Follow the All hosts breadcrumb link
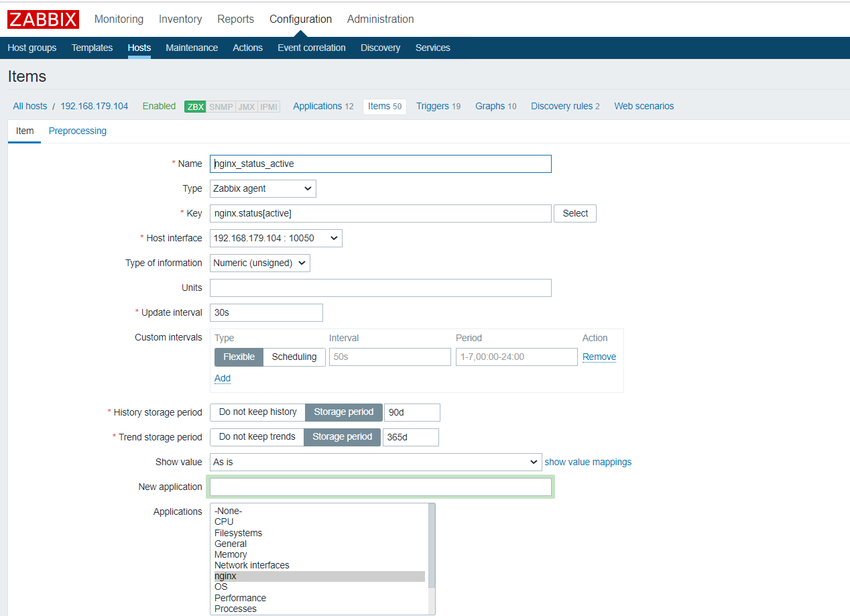The height and width of the screenshot is (616, 850). [x=30, y=106]
